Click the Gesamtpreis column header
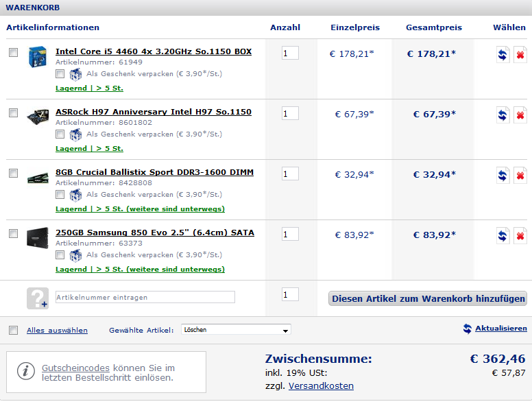 pos(434,27)
